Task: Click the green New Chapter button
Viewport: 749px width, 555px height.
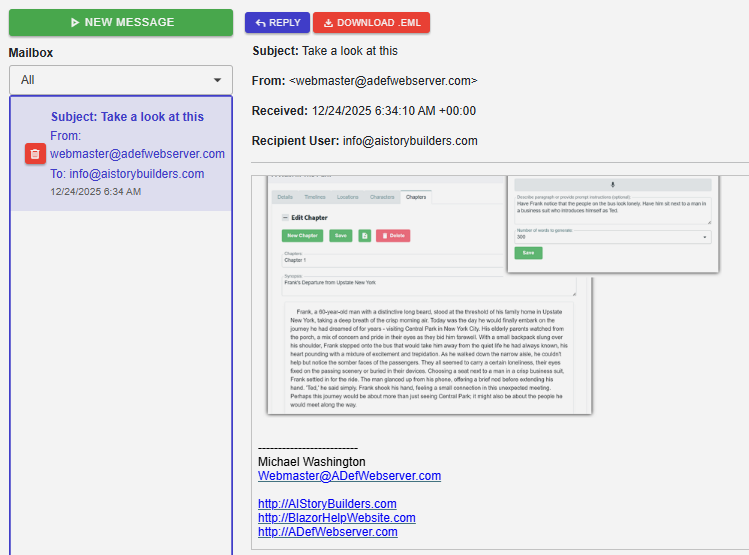Action: click(x=302, y=235)
